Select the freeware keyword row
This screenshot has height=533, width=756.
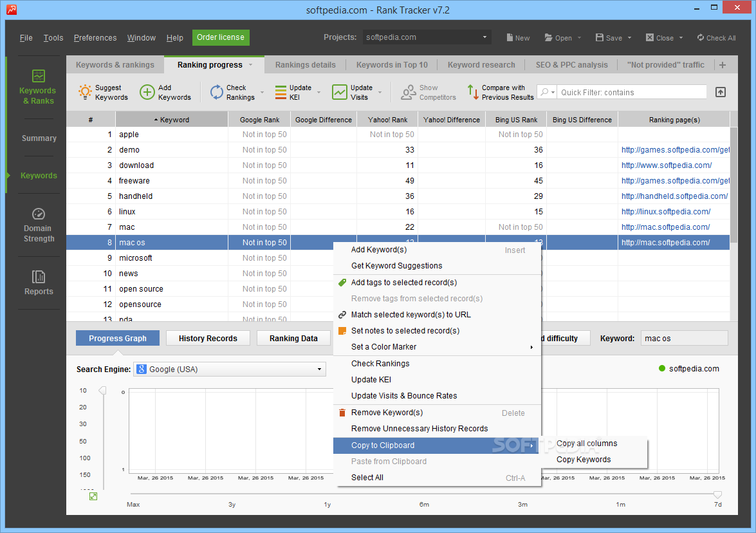point(398,181)
